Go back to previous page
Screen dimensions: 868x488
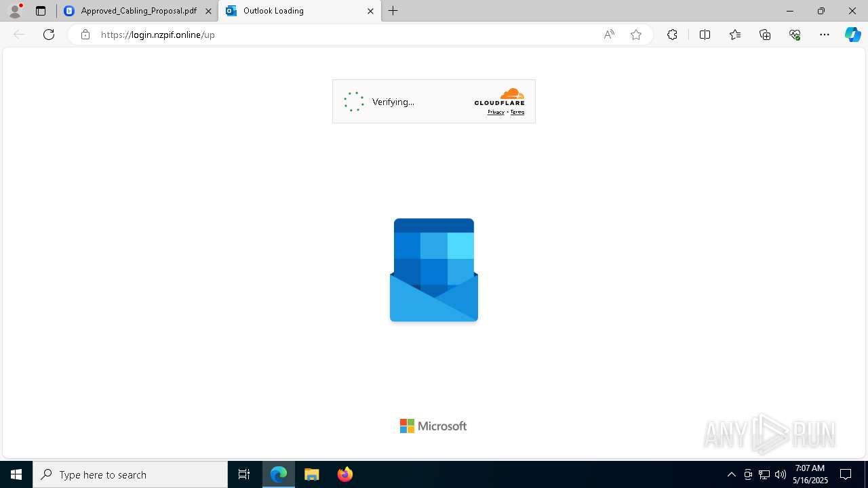pos(19,35)
